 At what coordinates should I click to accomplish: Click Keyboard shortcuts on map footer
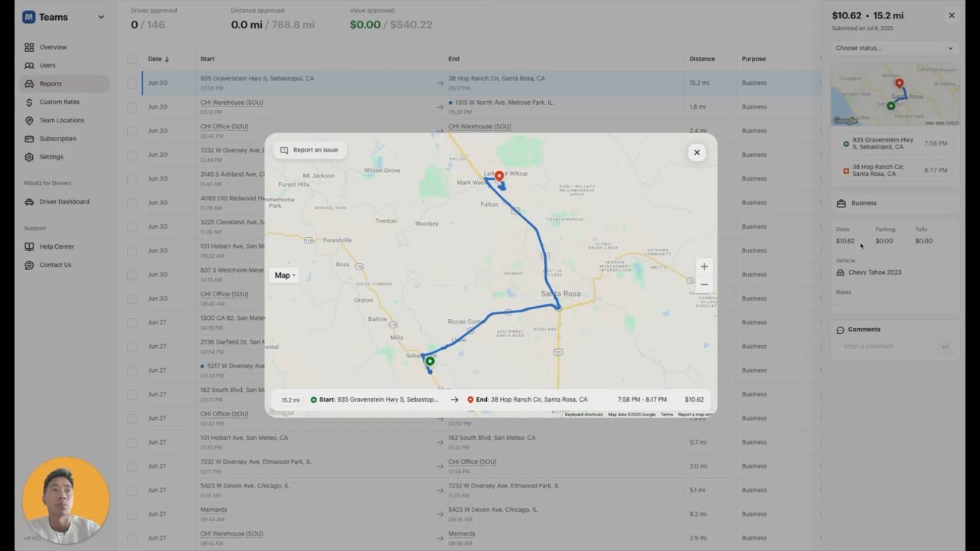coord(584,415)
